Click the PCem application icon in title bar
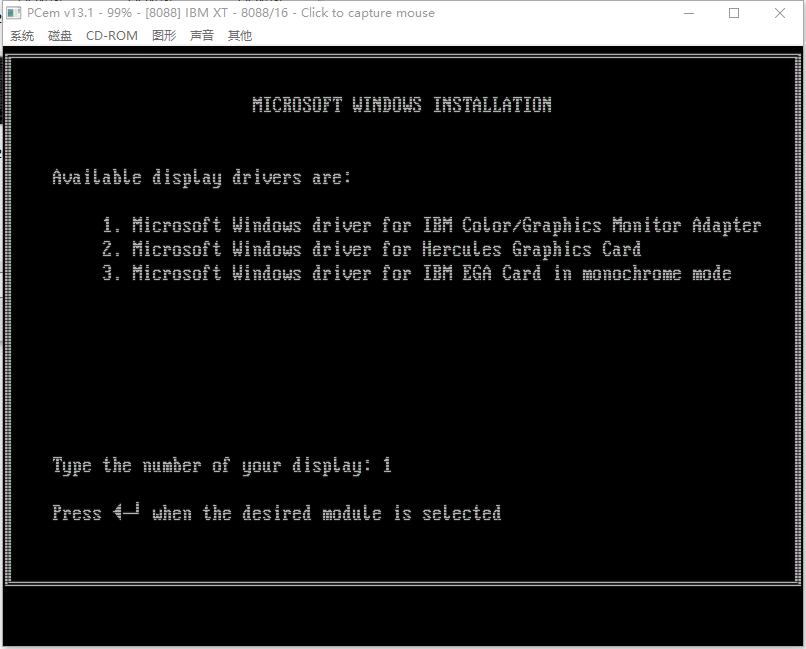The height and width of the screenshot is (649, 806). point(14,13)
